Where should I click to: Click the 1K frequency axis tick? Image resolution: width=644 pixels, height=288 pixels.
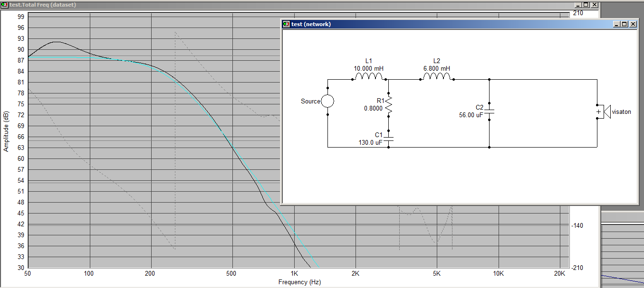click(x=294, y=274)
